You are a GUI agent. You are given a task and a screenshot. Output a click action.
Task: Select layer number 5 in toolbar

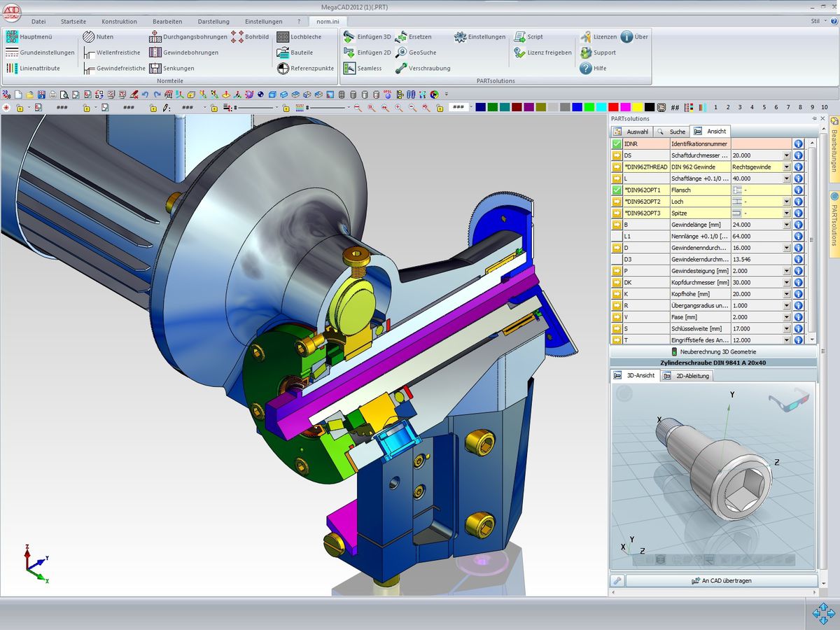pyautogui.click(x=764, y=107)
